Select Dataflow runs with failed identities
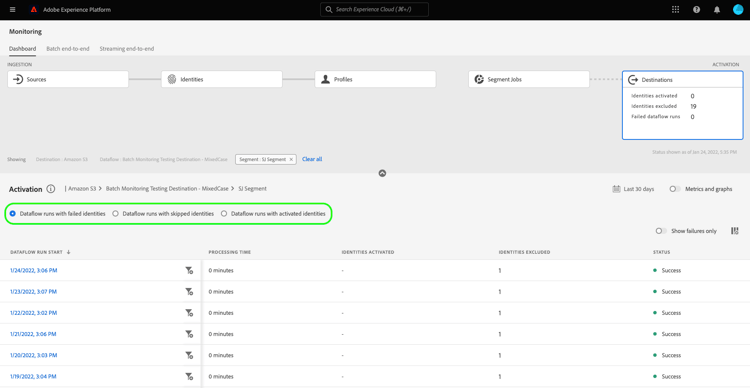Screen dimensions: 750x388 click(x=12, y=214)
